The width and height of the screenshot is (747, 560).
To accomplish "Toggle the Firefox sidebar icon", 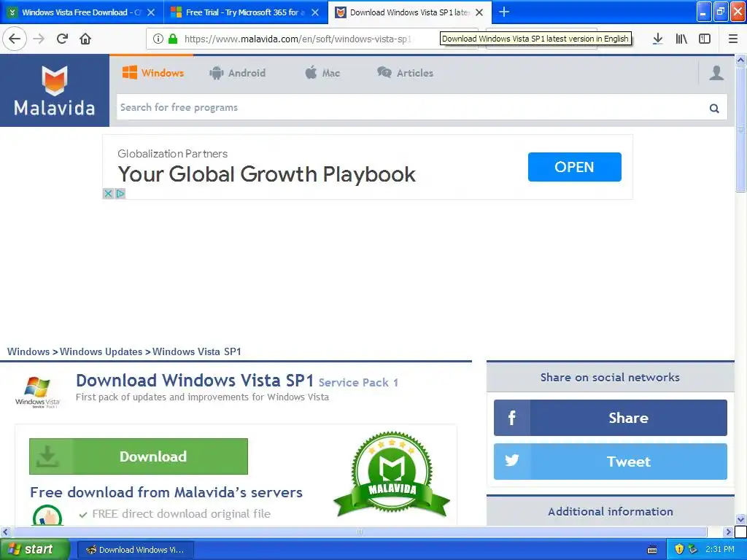I will tap(705, 39).
